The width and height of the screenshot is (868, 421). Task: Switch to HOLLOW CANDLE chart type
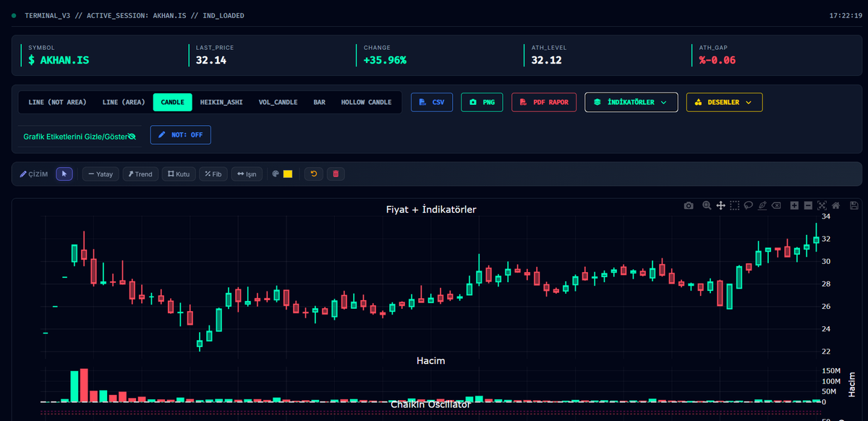tap(366, 102)
